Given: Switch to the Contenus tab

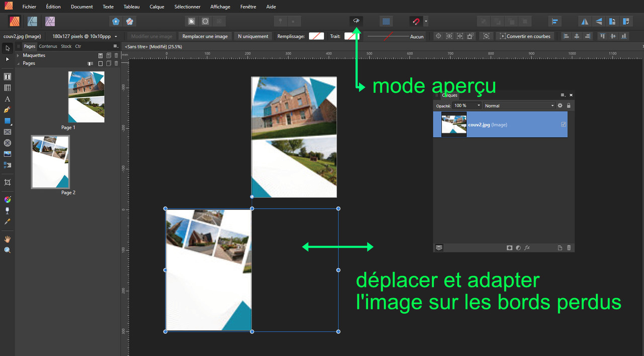Looking at the screenshot, I should (x=48, y=46).
